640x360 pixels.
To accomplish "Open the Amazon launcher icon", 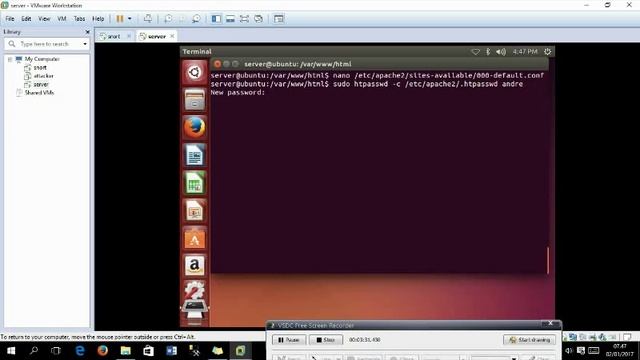I will [x=194, y=266].
